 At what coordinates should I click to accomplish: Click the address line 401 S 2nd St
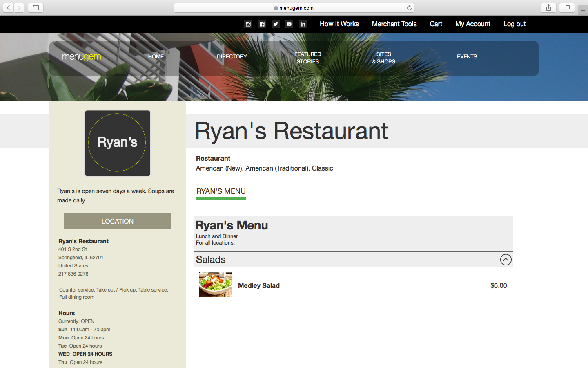tap(73, 249)
